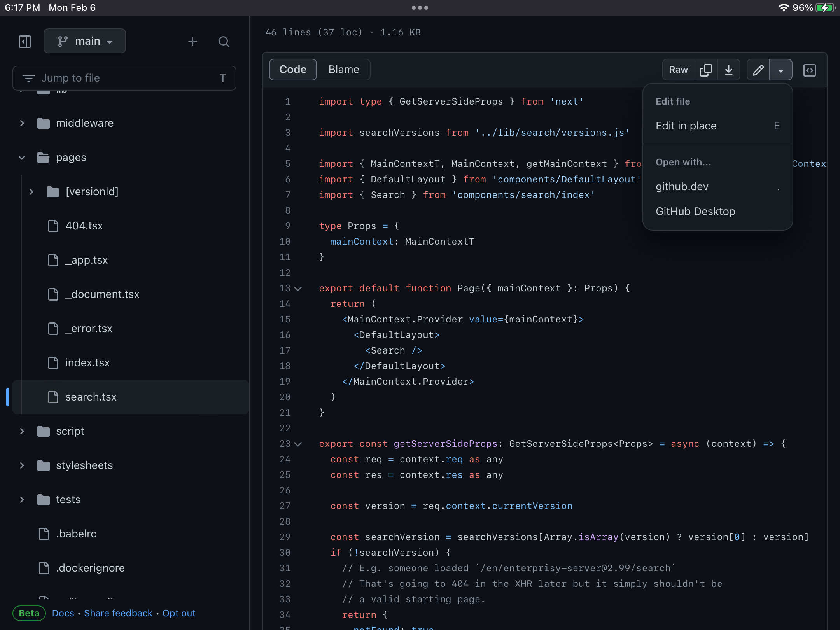Click the Opt out link
Viewport: 840px width, 630px height.
(179, 613)
